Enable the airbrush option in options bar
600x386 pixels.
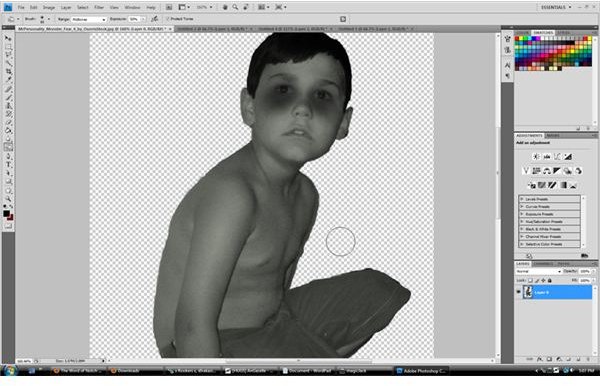(154, 19)
